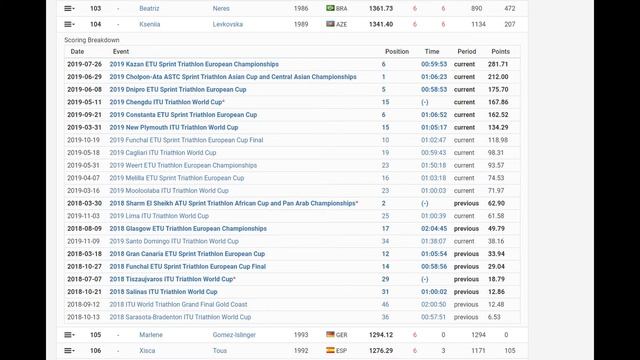Viewport: 640px width, 360px height.
Task: Select total points 1361.73 for Beatriz
Action: point(381,9)
